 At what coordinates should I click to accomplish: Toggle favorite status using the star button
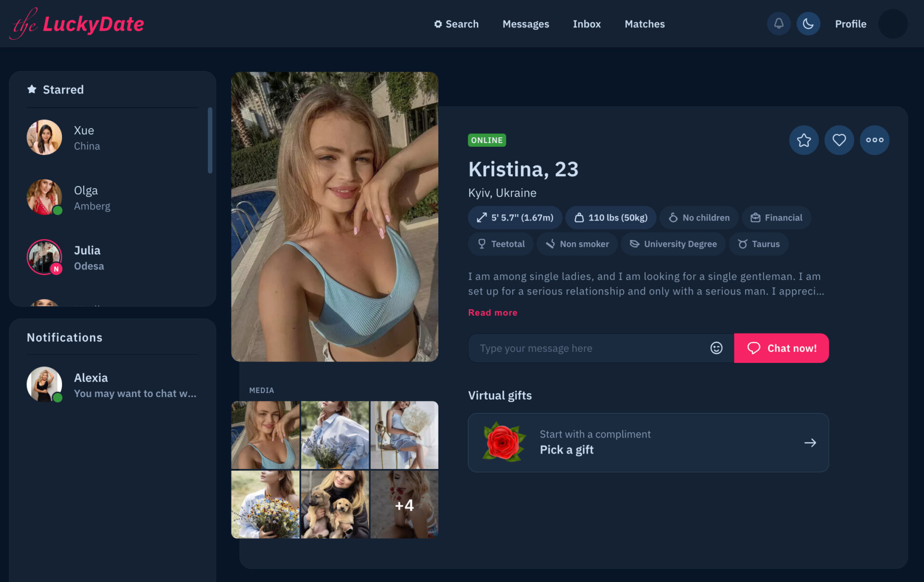click(804, 140)
